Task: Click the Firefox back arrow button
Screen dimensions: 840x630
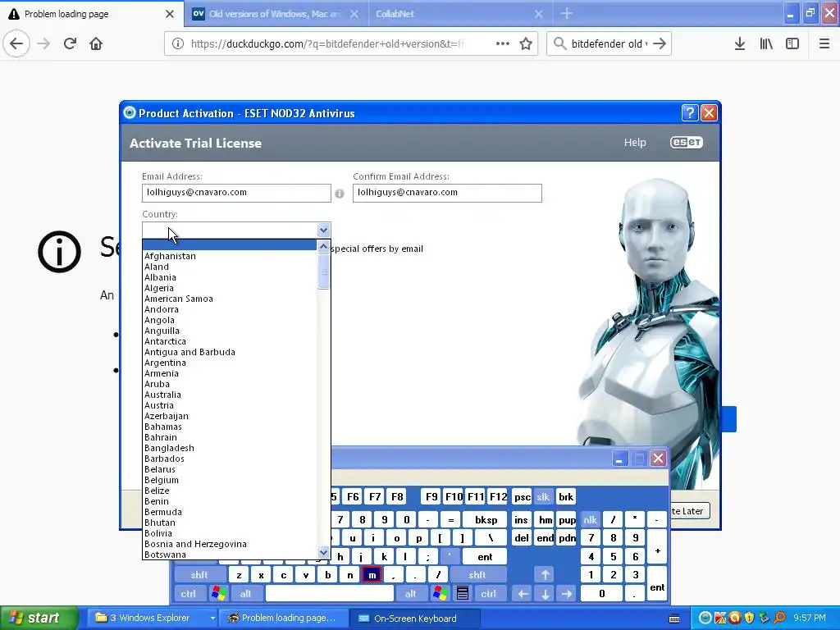Action: [x=16, y=43]
